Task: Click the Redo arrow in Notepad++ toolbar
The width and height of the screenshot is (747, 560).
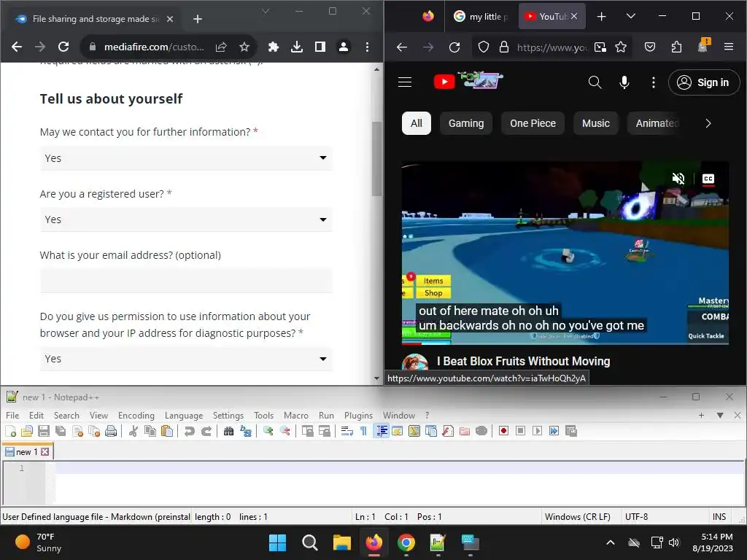Action: [206, 432]
